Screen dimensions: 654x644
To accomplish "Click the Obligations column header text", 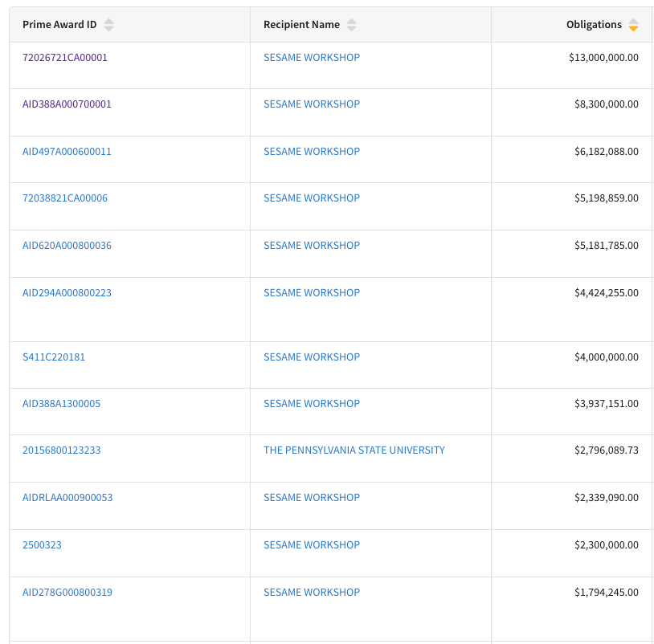I will click(594, 25).
